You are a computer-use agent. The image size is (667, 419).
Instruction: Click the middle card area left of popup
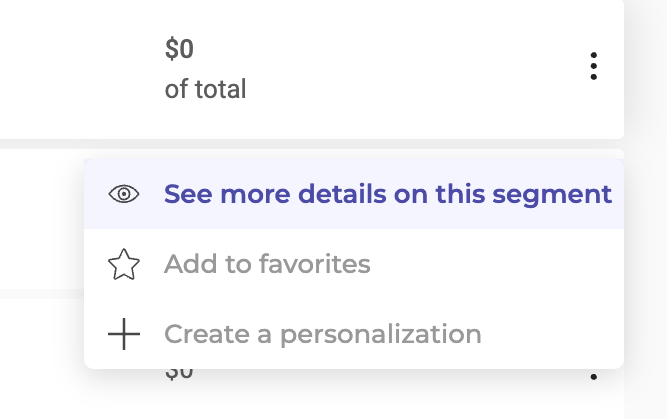42,219
